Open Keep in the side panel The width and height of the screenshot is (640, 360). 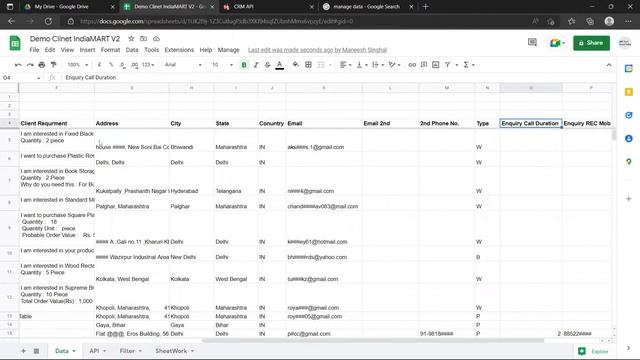pos(629,92)
